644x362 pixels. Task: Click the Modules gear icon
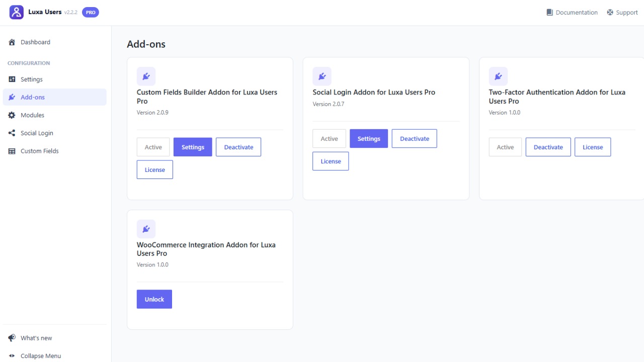pos(12,115)
